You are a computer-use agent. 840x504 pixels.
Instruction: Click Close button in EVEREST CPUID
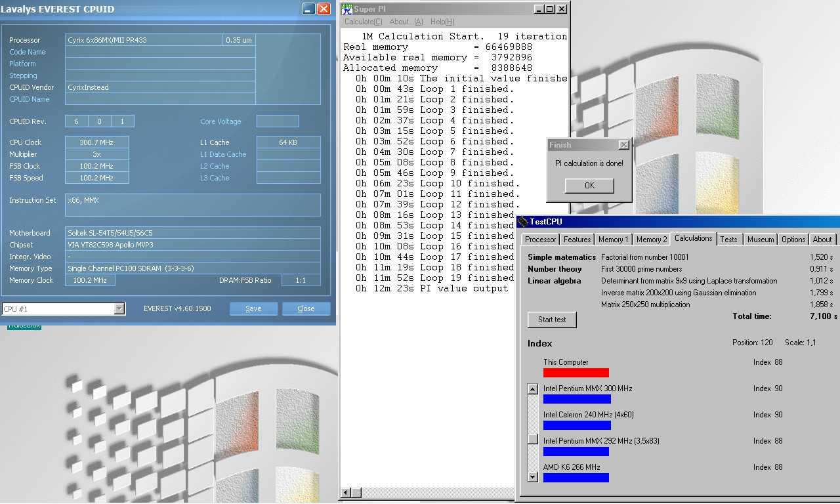point(306,308)
